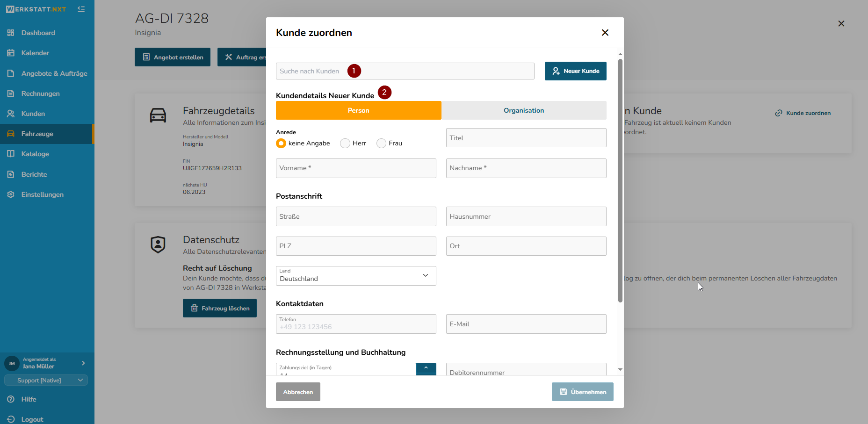Choose 'keine Angabe' salutation option
The width and height of the screenshot is (868, 424).
[281, 144]
